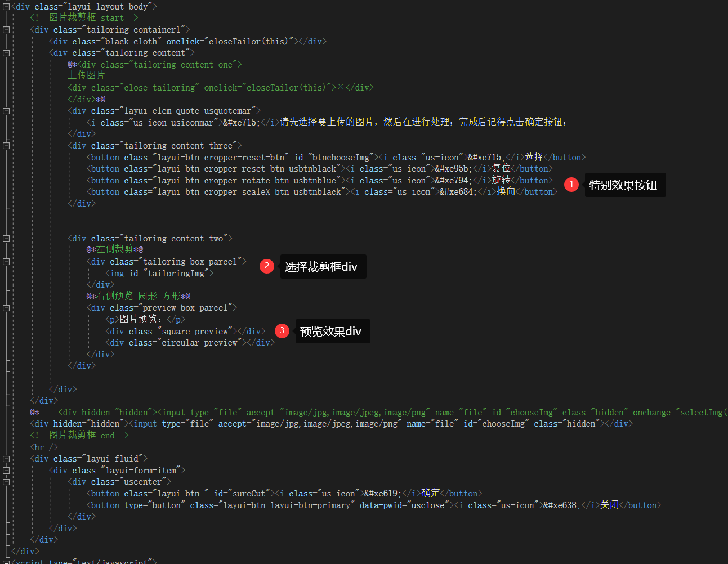The height and width of the screenshot is (564, 728).
Task: Click the "左侧裁剪" comment line
Action: click(x=115, y=250)
